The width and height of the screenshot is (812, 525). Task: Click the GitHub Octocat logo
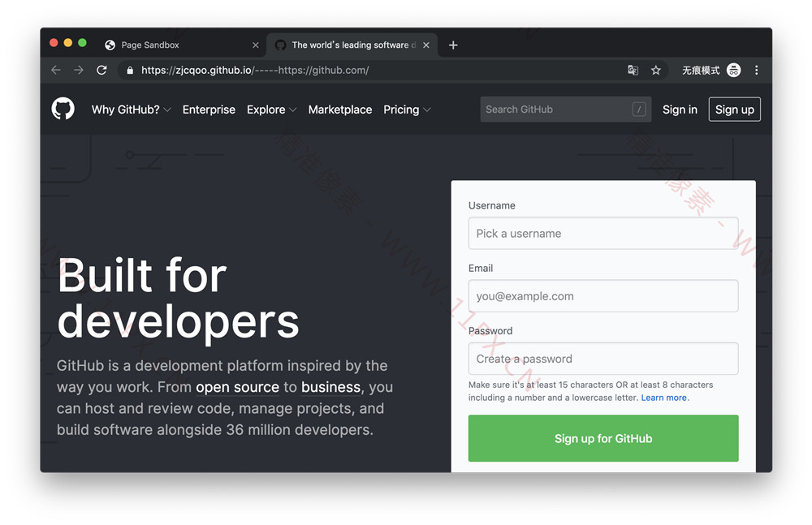pyautogui.click(x=63, y=110)
